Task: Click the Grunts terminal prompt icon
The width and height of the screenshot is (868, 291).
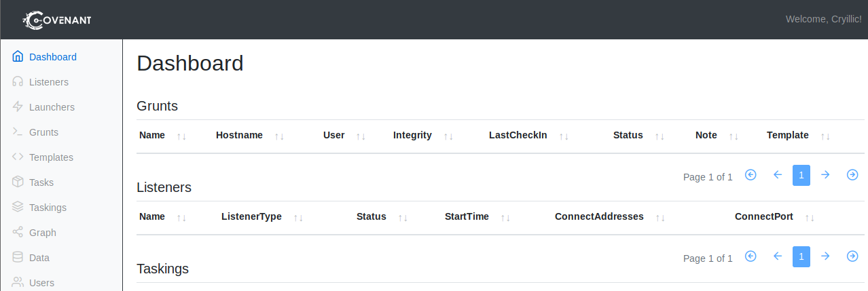Action: point(18,132)
